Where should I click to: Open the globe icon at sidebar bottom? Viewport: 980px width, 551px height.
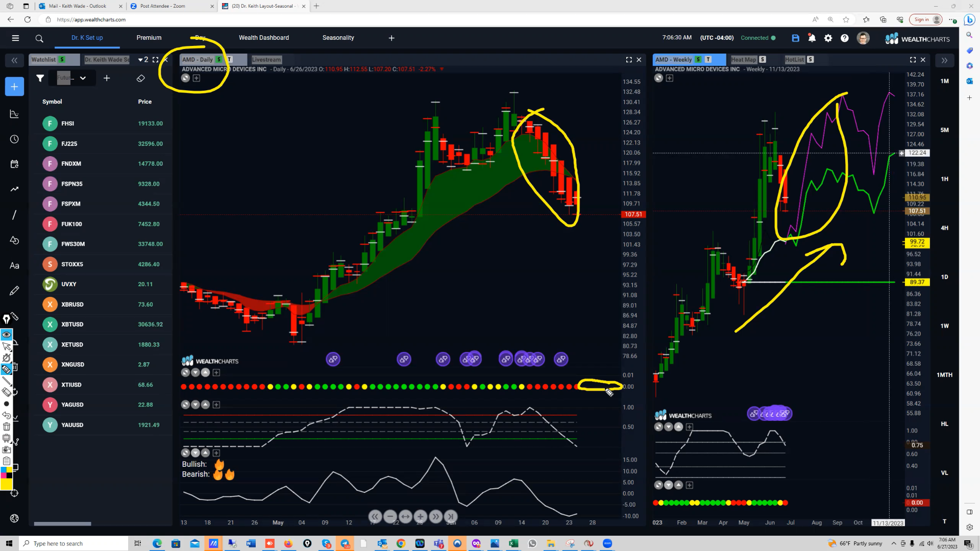pyautogui.click(x=14, y=518)
